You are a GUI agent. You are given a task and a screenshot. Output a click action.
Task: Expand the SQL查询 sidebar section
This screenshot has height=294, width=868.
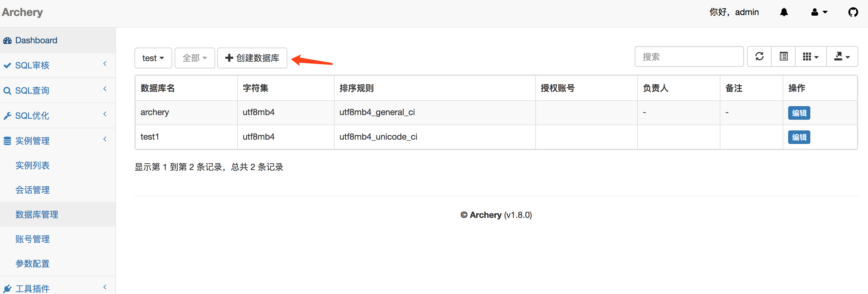coord(104,89)
